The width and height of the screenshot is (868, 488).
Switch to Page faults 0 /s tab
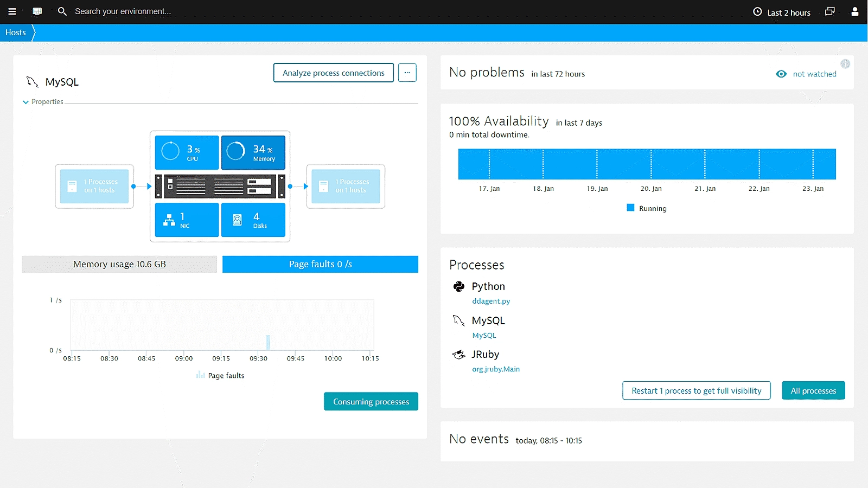click(320, 264)
